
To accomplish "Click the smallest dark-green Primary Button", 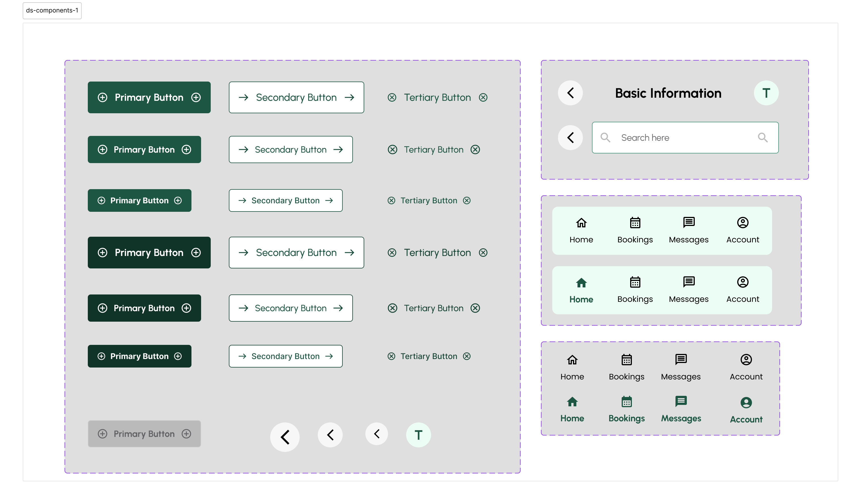I will [x=140, y=356].
